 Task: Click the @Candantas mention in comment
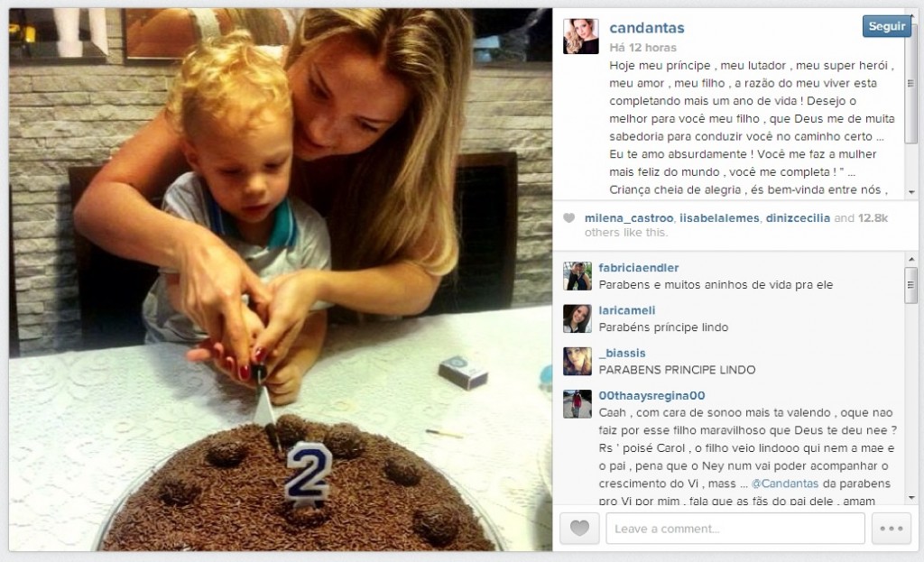pos(785,483)
